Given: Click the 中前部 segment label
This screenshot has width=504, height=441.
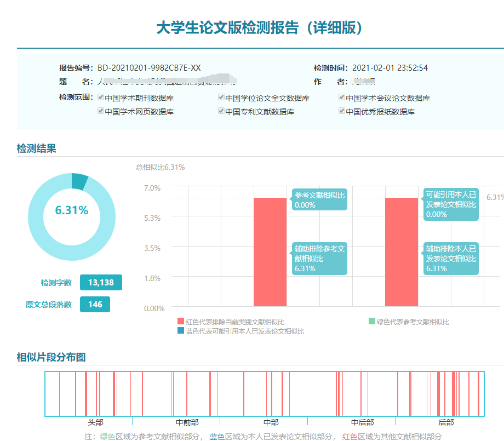Looking at the screenshot, I should tap(187, 422).
